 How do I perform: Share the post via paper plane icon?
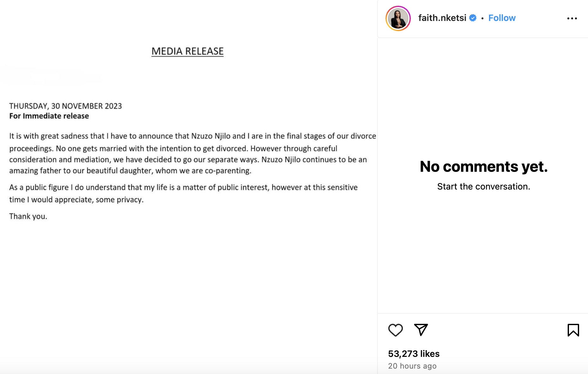[421, 330]
